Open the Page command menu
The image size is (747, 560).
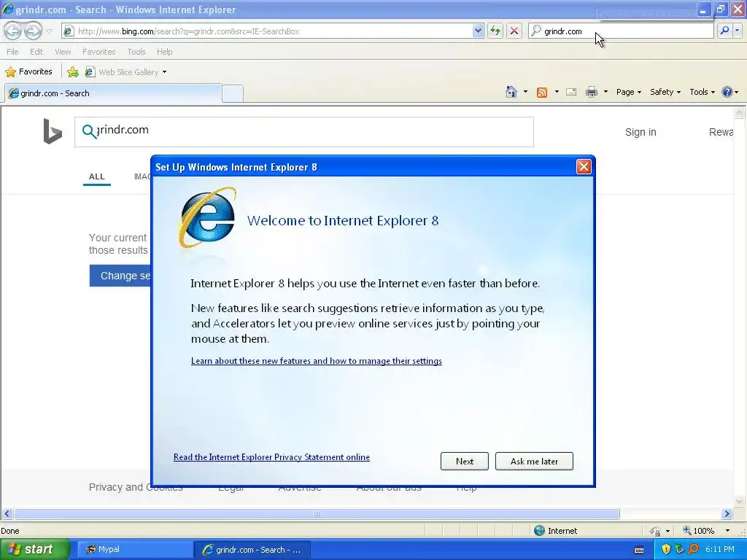pyautogui.click(x=628, y=92)
